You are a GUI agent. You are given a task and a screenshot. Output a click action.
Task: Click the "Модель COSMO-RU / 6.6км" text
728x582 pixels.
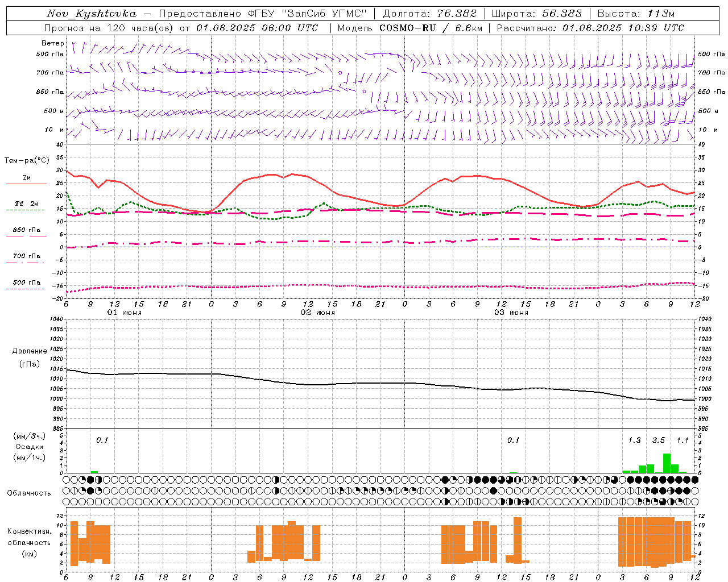tap(410, 28)
